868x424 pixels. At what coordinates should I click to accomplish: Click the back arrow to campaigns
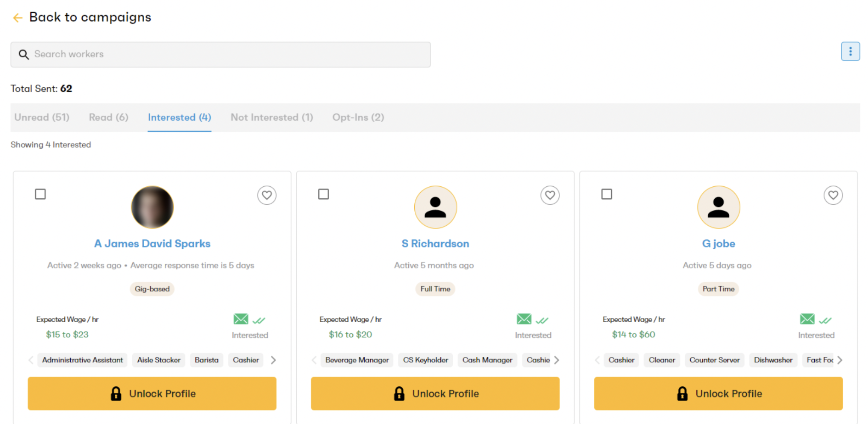[x=18, y=18]
